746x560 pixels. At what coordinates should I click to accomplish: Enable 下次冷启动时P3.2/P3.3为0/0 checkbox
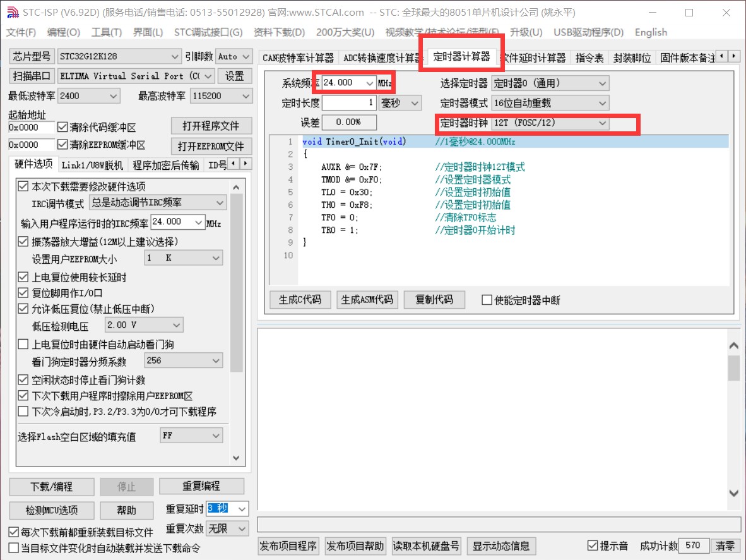coord(23,411)
